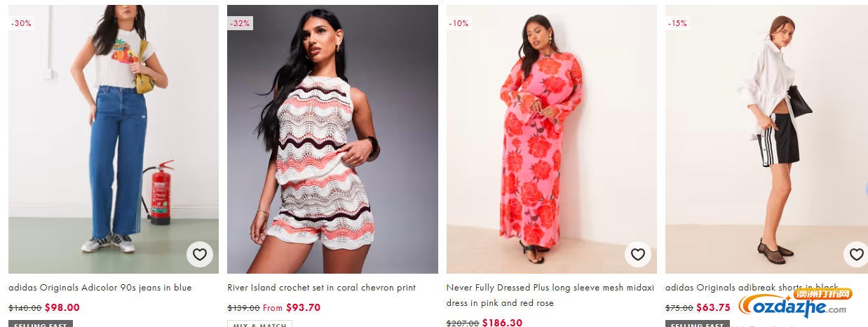The image size is (868, 327).
Task: Click the -10% discount badge
Action: (459, 23)
